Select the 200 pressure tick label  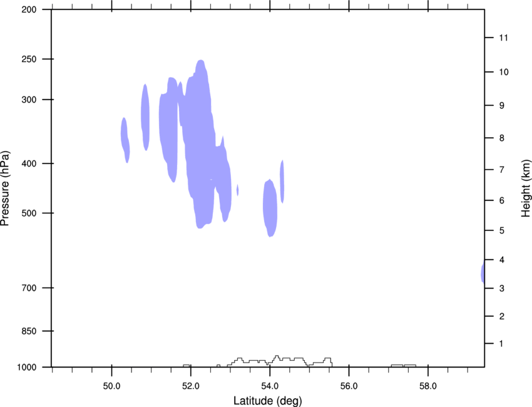tap(29, 9)
